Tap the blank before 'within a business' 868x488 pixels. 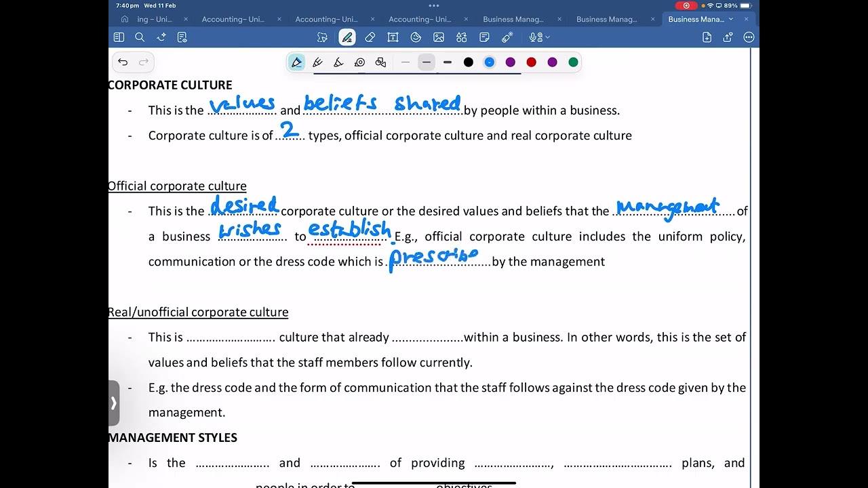[427, 338]
